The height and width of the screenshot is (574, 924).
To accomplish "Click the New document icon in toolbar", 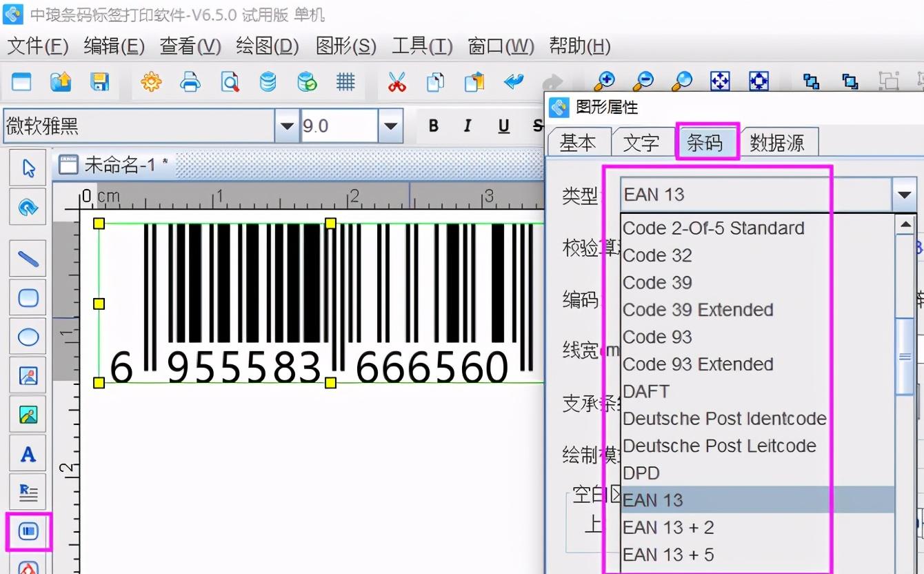I will coord(22,82).
